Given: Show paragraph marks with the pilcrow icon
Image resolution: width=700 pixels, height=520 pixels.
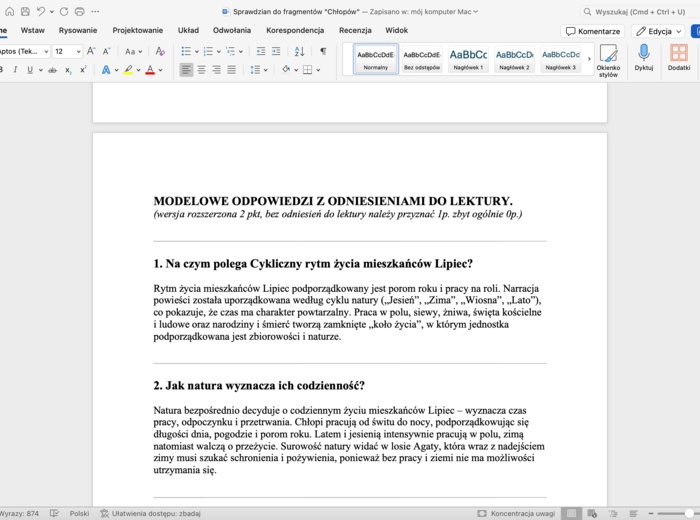Looking at the screenshot, I should [323, 51].
